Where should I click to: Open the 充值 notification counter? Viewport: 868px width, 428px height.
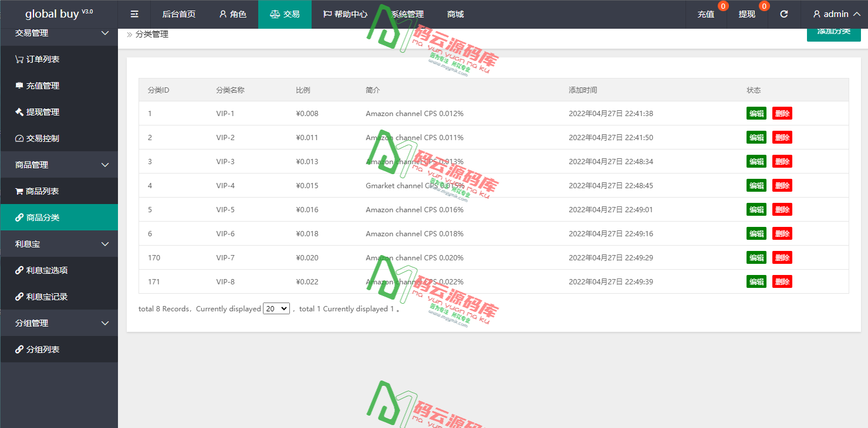point(722,7)
